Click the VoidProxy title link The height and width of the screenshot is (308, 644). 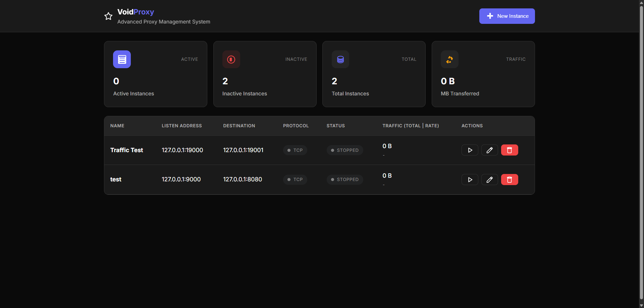(136, 12)
